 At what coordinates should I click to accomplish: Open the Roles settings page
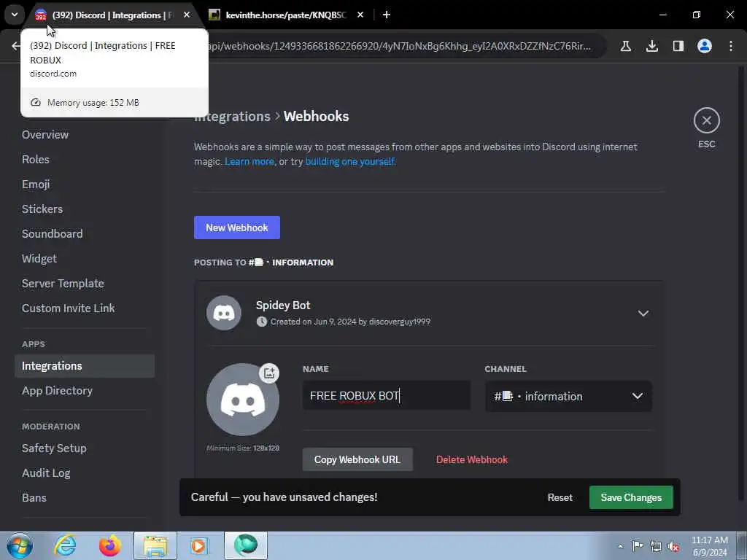(x=36, y=160)
